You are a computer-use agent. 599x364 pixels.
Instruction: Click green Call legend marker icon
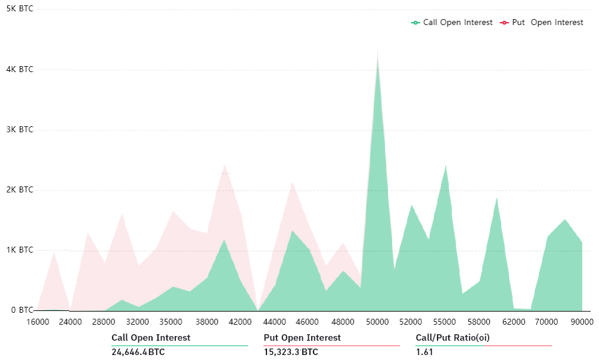point(415,23)
